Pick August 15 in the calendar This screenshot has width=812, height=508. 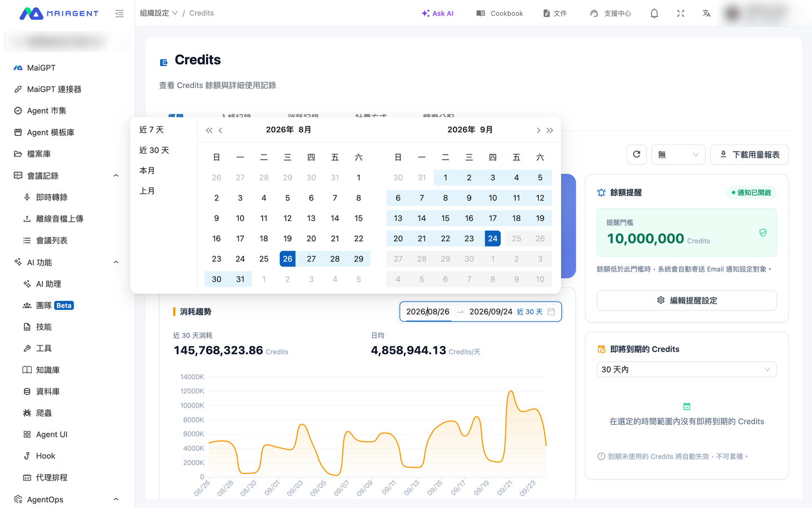click(359, 218)
